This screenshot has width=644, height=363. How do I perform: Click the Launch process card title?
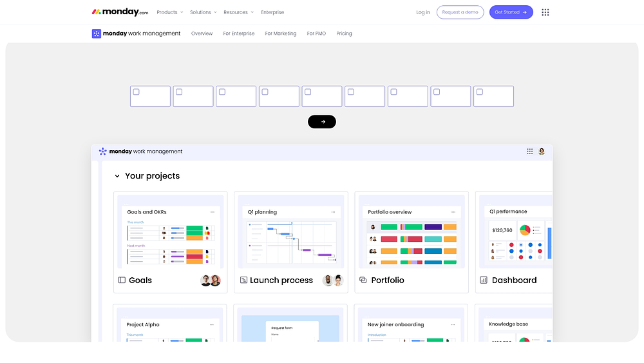281,280
